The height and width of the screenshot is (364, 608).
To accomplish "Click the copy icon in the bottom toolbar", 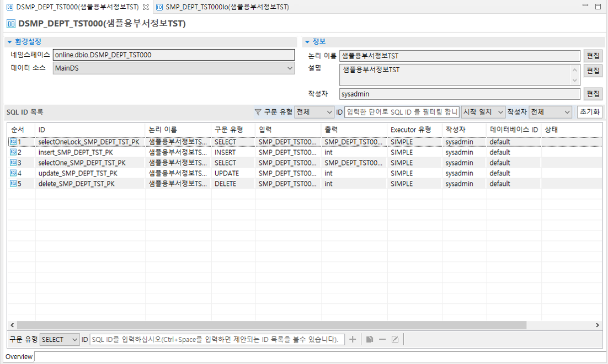I will pos(369,339).
